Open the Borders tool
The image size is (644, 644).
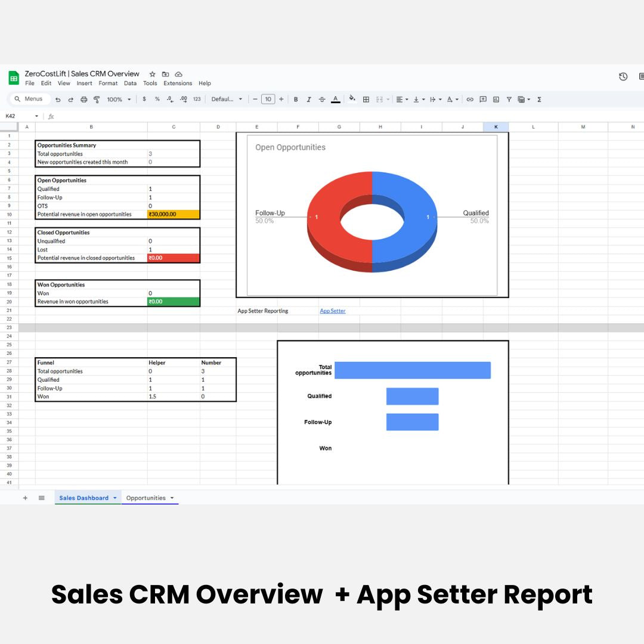click(366, 100)
